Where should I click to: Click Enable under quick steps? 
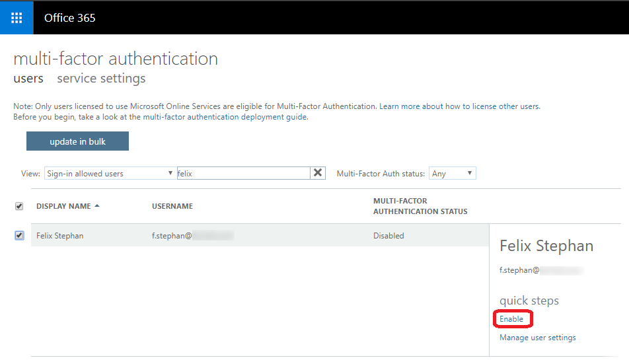511,319
